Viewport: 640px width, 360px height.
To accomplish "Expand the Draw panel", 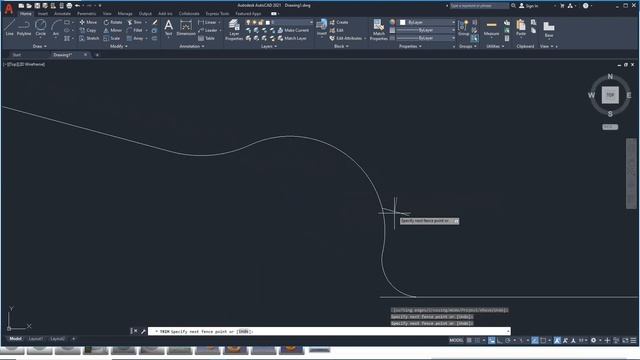I will 40,46.
